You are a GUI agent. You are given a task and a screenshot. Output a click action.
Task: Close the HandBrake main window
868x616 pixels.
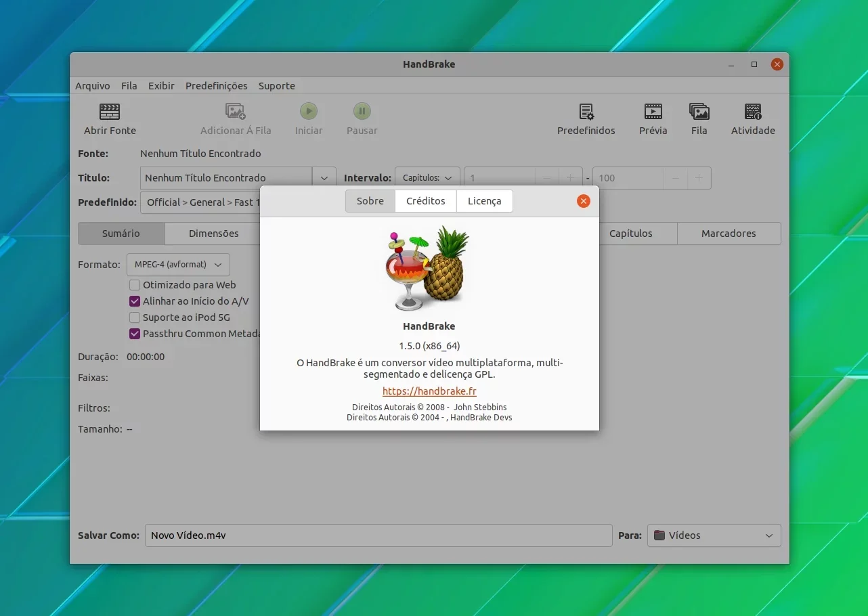tap(777, 64)
